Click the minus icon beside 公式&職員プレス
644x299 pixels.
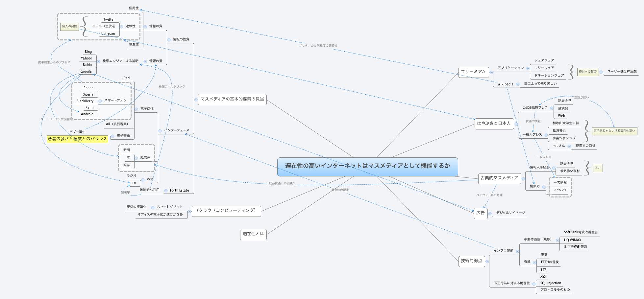[x=552, y=108]
